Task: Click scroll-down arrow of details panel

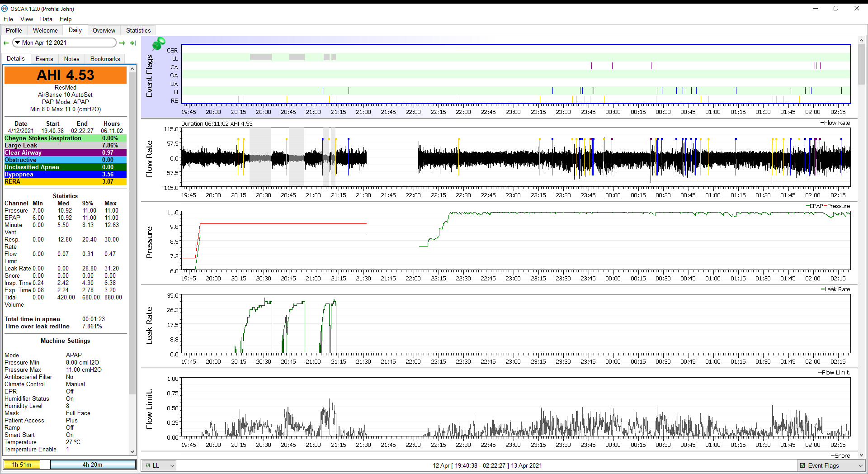Action: (132, 451)
